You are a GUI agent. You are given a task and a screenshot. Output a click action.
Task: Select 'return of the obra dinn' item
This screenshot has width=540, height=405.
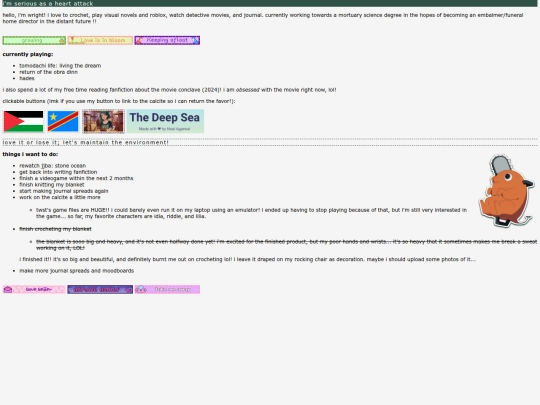point(49,72)
